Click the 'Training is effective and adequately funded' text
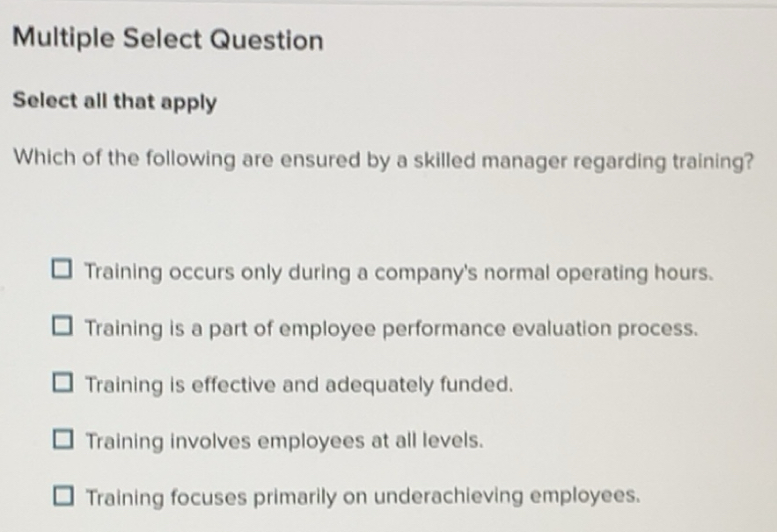Screen dimensions: 777x532 point(299,385)
